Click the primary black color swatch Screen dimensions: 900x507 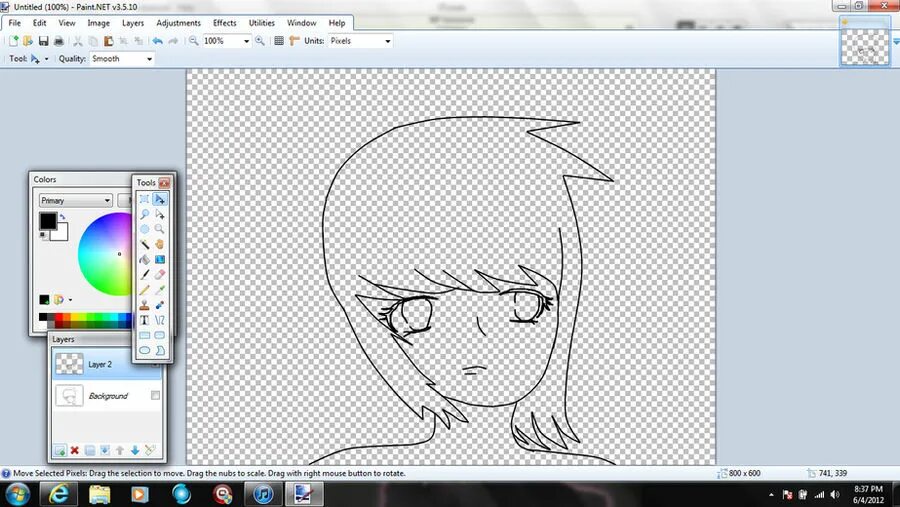[48, 220]
